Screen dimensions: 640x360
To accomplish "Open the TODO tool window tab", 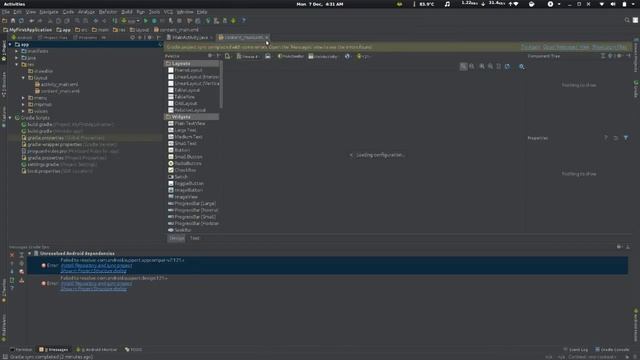I will pyautogui.click(x=134, y=350).
